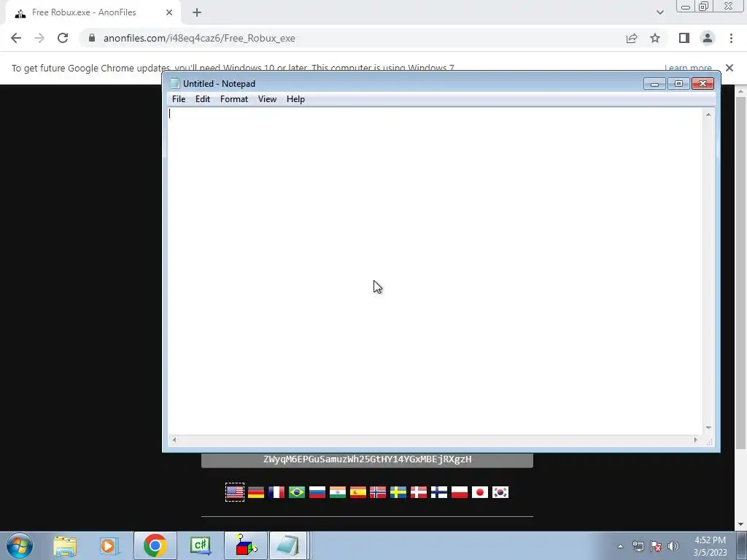
Task: Open the Notepad View menu
Action: pos(267,99)
